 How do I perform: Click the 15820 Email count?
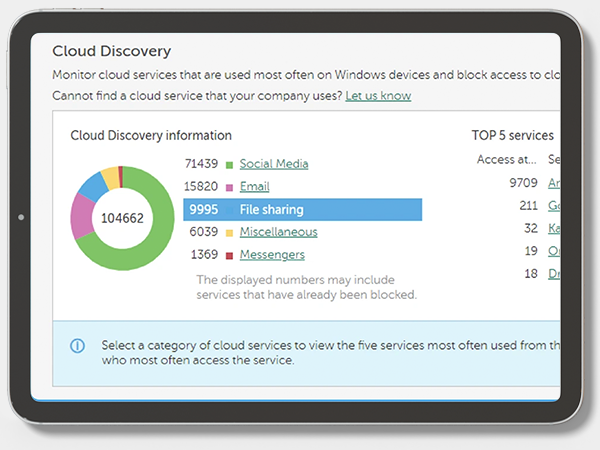[x=201, y=186]
